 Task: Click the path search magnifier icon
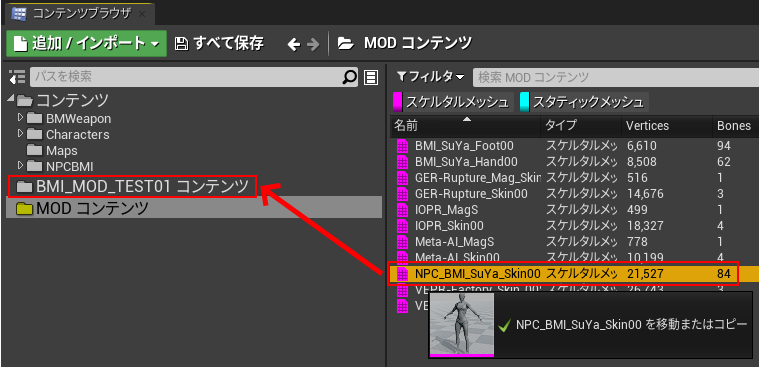point(349,76)
